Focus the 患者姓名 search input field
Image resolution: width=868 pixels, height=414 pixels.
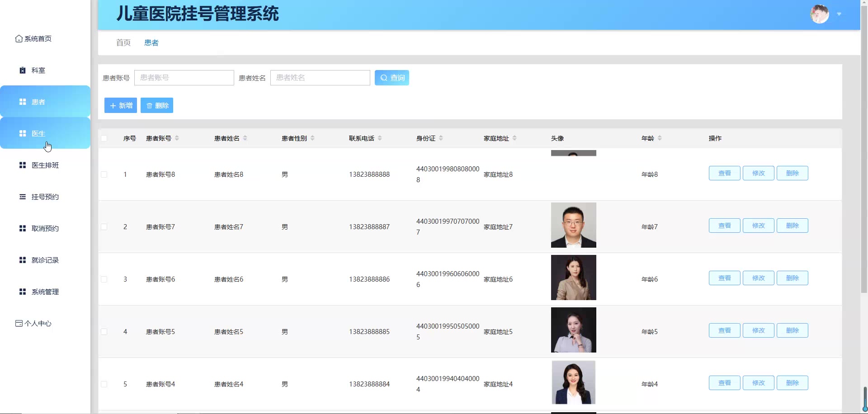(320, 78)
